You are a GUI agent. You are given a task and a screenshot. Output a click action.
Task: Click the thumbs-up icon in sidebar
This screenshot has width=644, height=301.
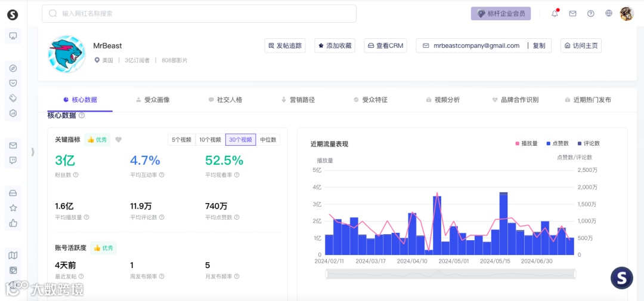(x=13, y=223)
